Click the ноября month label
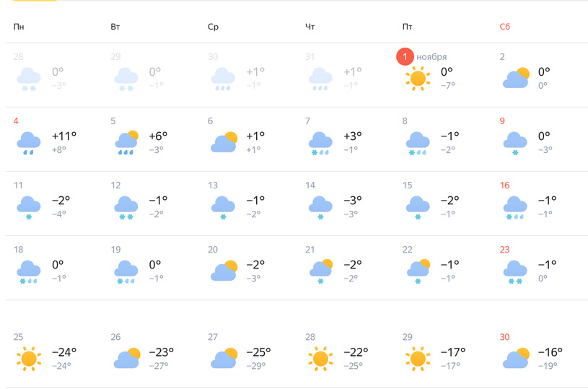Image resolution: width=588 pixels, height=389 pixels. click(x=431, y=57)
